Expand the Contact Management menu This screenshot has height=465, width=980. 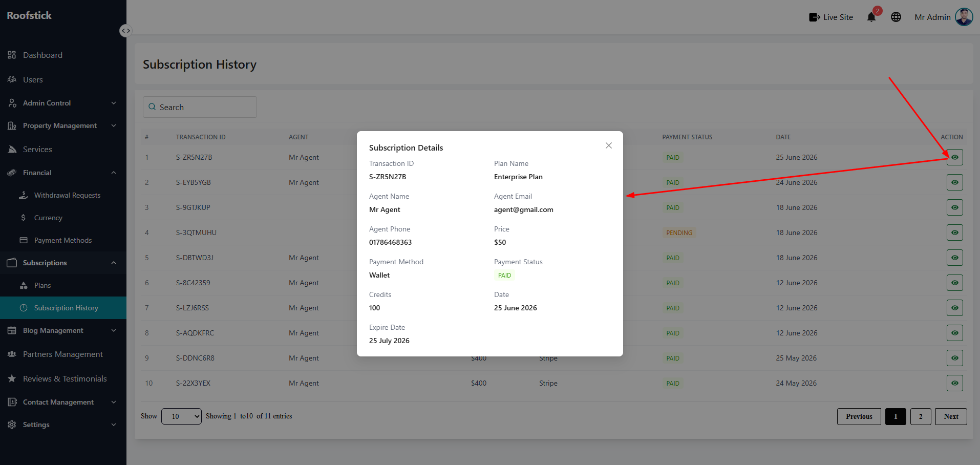point(63,402)
